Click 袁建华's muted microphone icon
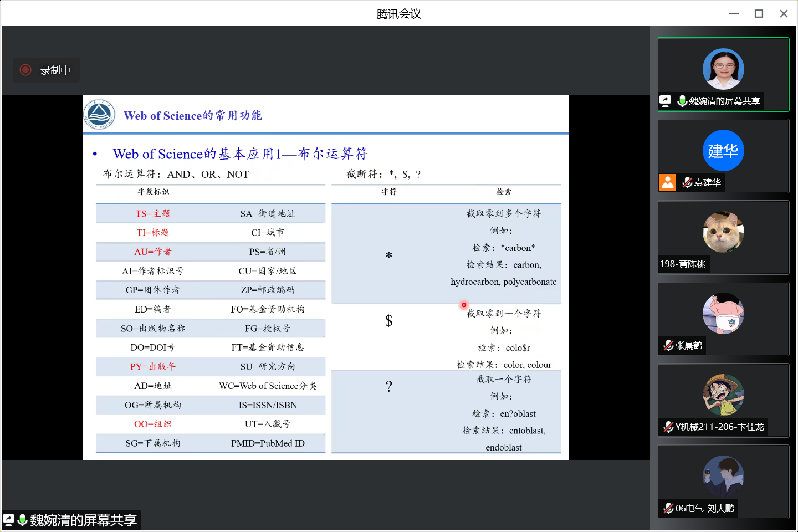 (x=687, y=182)
